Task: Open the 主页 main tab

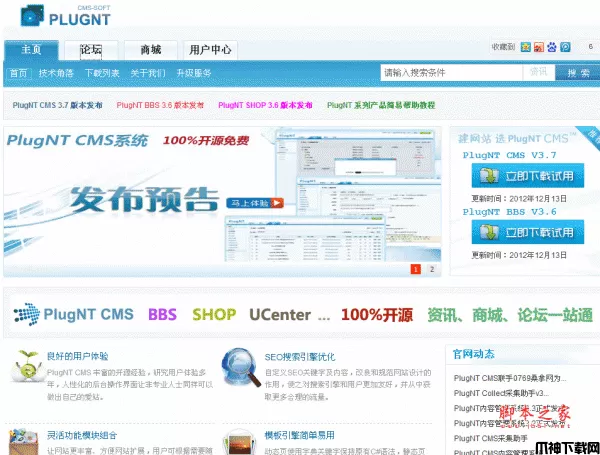Action: [31, 50]
